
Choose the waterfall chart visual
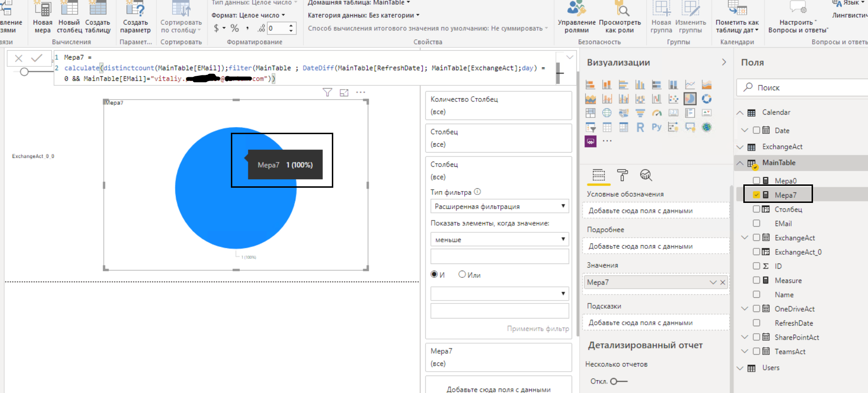coord(657,99)
